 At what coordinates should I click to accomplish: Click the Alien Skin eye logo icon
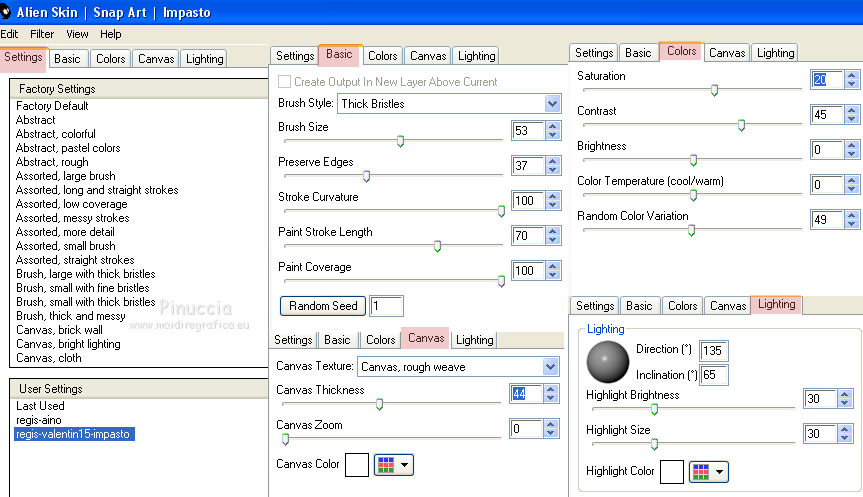point(6,12)
